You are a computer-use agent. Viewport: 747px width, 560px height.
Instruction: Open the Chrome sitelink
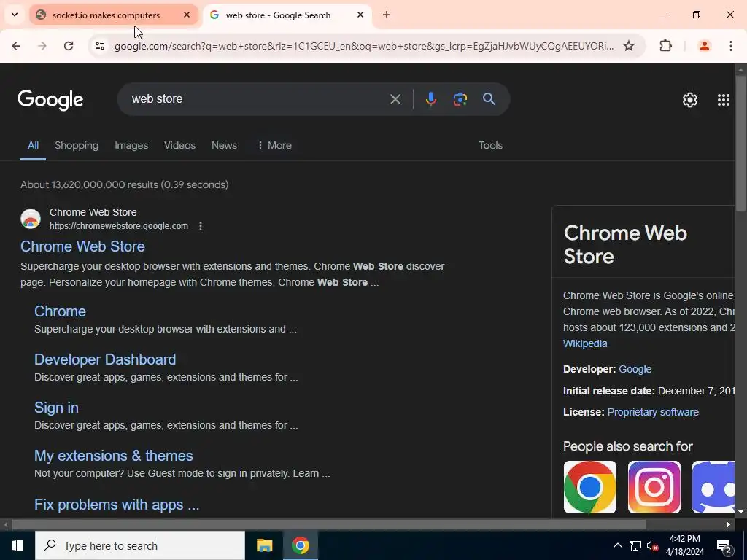point(60,311)
